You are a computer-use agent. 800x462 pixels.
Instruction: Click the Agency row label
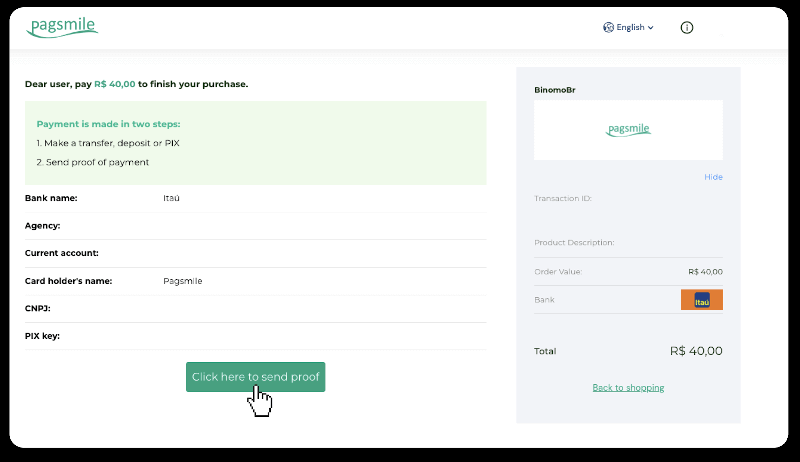click(42, 226)
